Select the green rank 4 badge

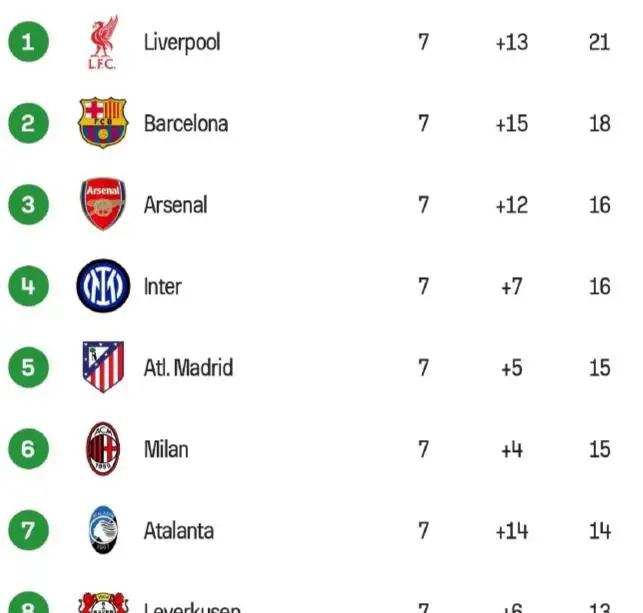click(28, 286)
